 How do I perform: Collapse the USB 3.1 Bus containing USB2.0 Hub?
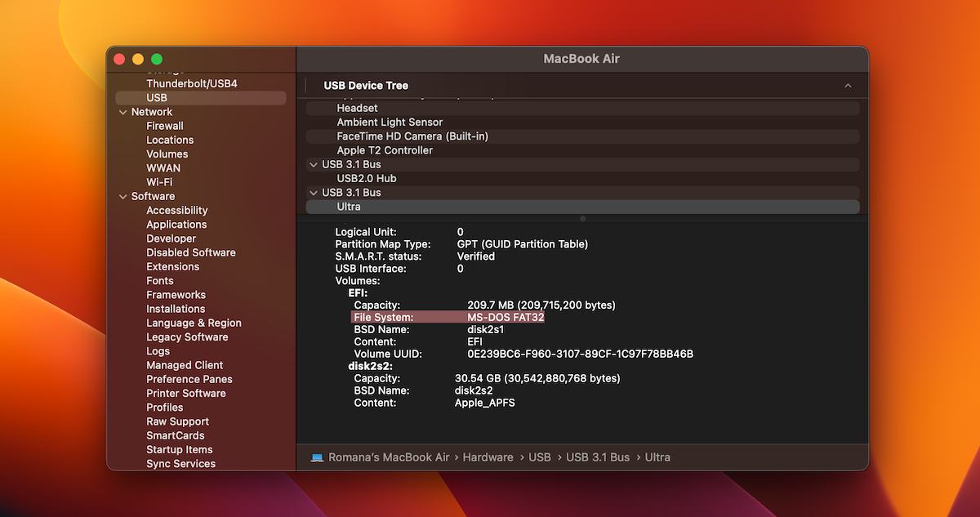tap(314, 164)
